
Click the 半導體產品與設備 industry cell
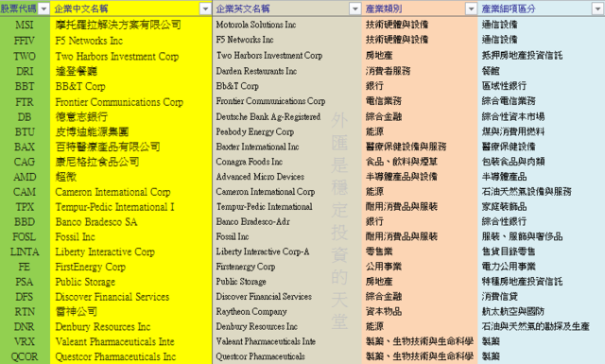pyautogui.click(x=420, y=177)
